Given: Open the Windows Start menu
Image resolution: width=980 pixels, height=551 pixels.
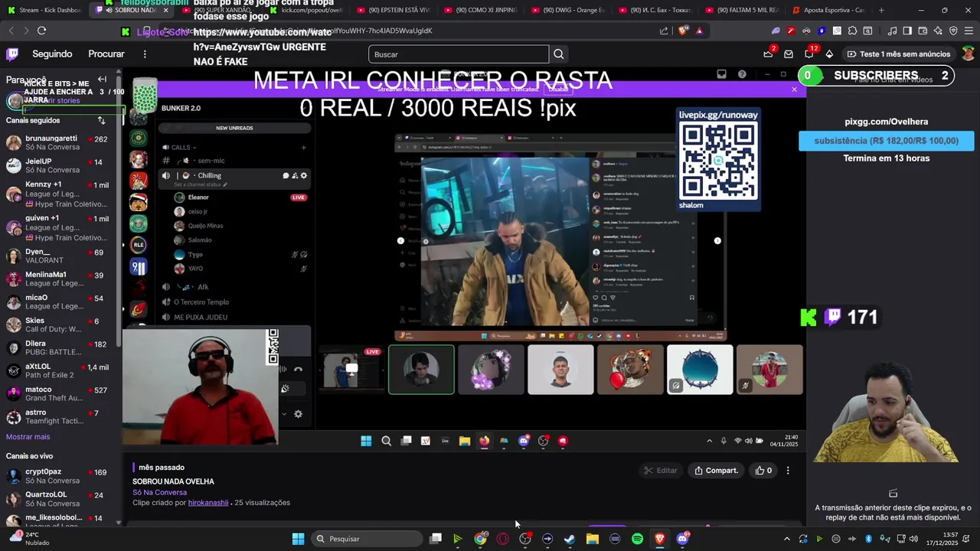Looking at the screenshot, I should tap(298, 539).
